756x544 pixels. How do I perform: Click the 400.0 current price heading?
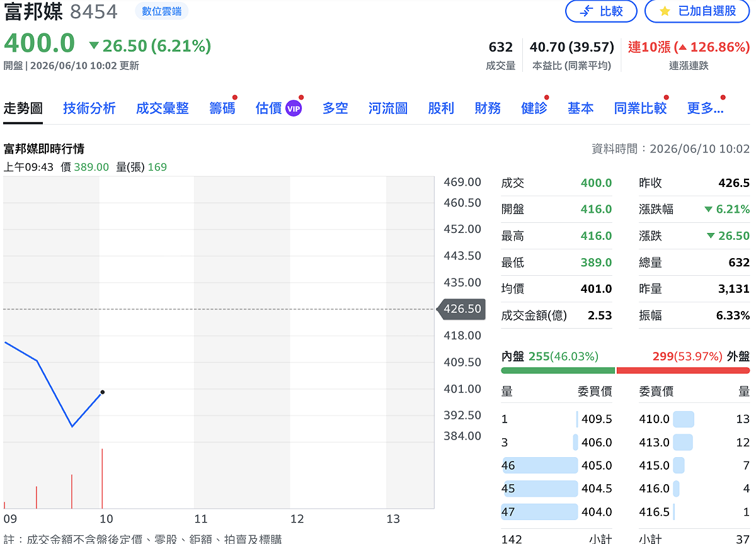[39, 43]
